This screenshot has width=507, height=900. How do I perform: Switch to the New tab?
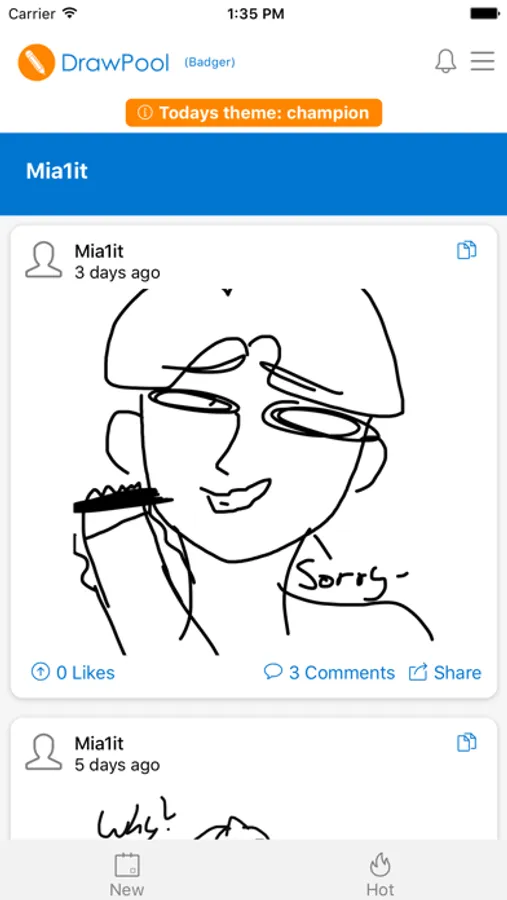click(127, 873)
